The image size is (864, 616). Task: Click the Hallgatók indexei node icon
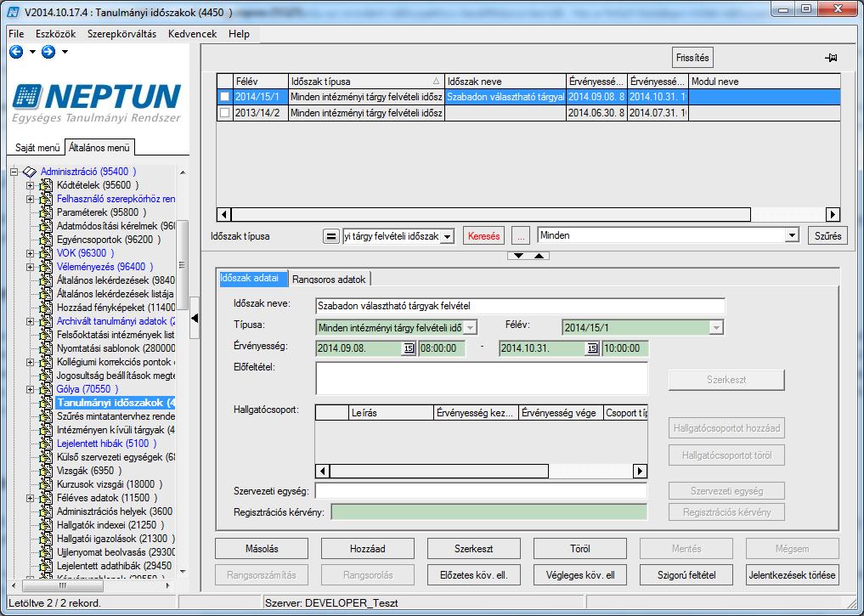tap(46, 525)
